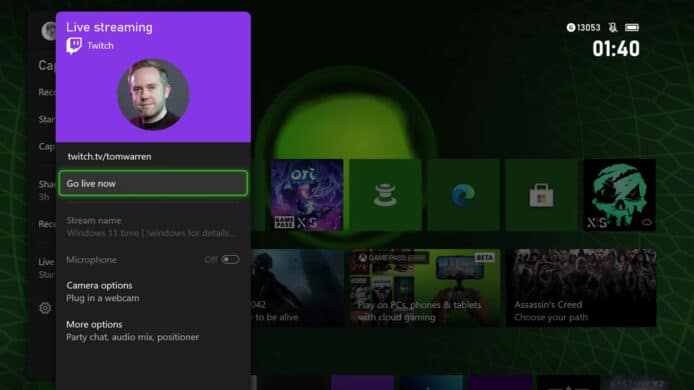Edit the Stream name field
The height and width of the screenshot is (390, 694).
(x=153, y=227)
